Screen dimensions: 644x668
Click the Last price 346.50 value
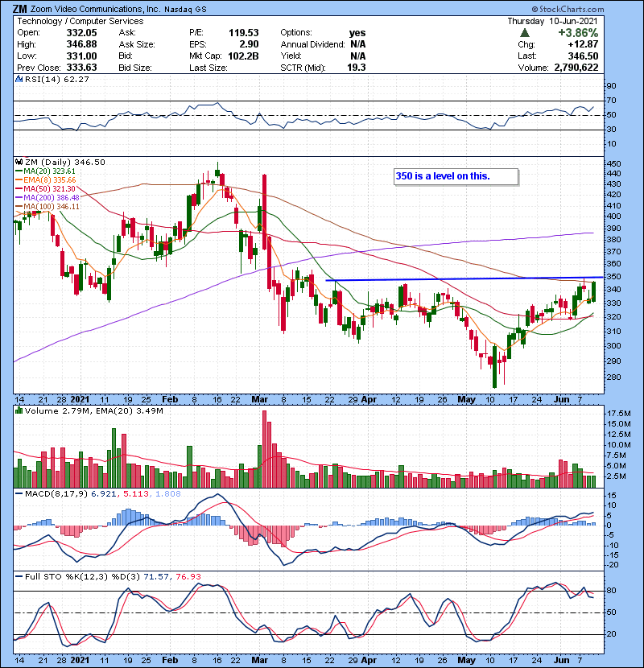point(583,56)
